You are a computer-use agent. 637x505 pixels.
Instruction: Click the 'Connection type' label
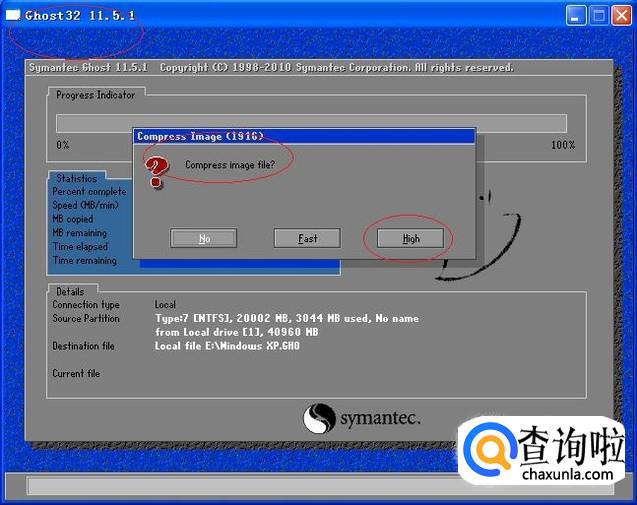click(86, 305)
